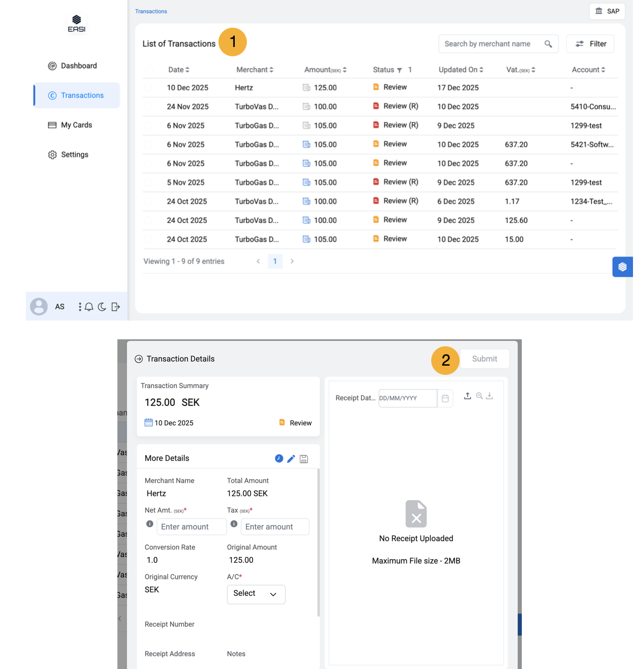
Task: Open the A/C Select dropdown
Action: click(256, 594)
